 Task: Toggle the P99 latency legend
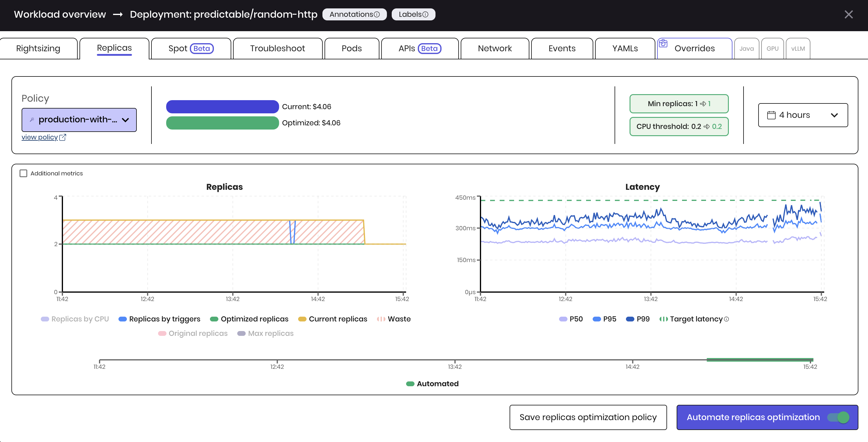[x=638, y=319]
